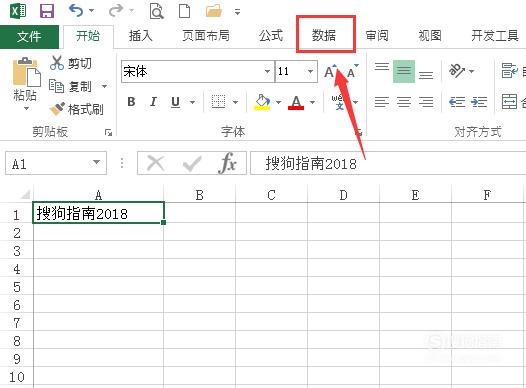Select entire column B header
Screen dimensions: 526x388
pyautogui.click(x=200, y=195)
